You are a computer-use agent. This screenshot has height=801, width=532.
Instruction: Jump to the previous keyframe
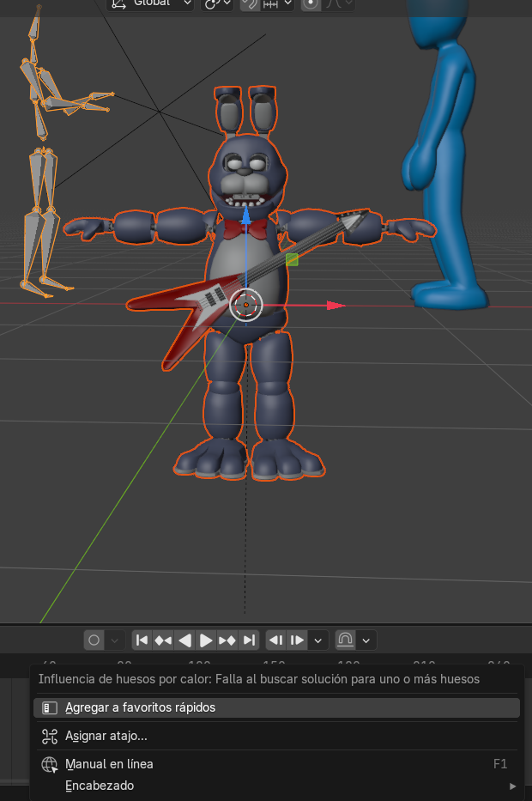pos(163,640)
